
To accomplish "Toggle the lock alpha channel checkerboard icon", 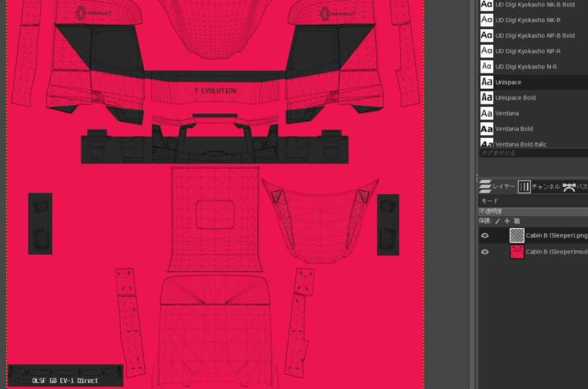I will click(517, 221).
